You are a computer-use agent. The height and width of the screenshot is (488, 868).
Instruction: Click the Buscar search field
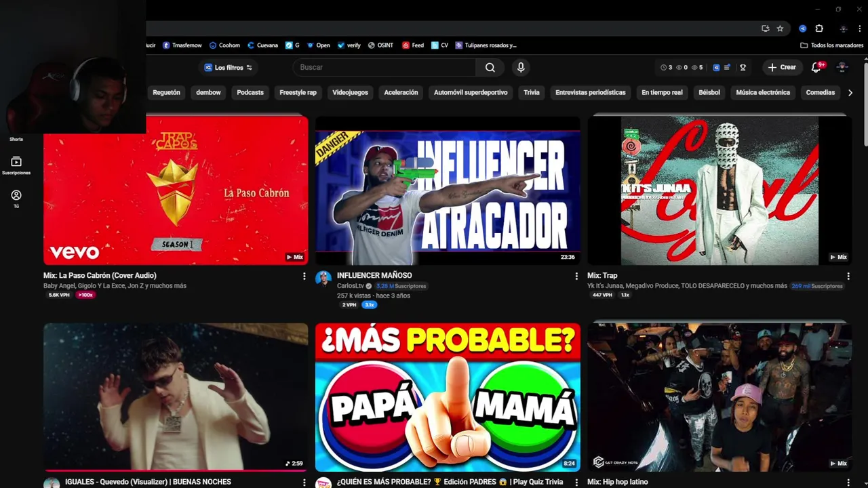point(384,67)
